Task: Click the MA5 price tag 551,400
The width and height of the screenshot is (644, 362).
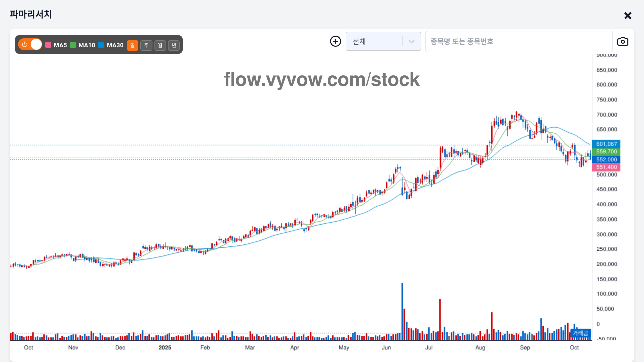Action: (606, 167)
